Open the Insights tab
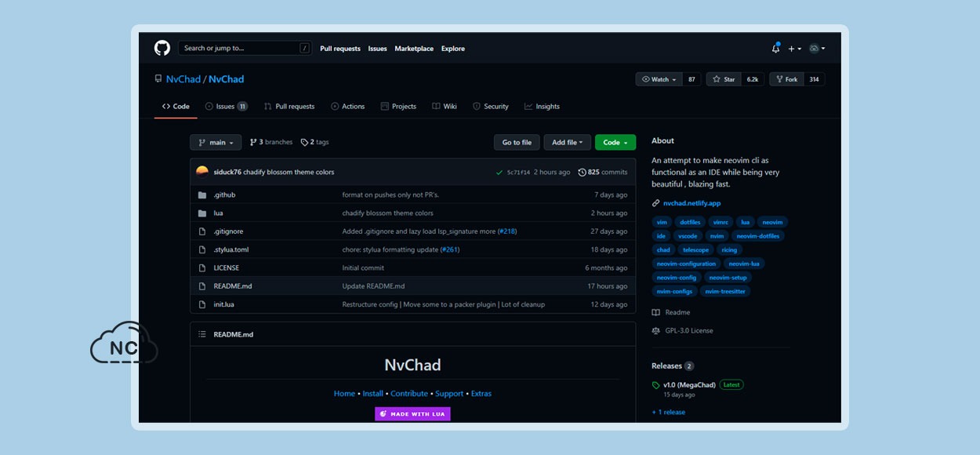 click(x=543, y=107)
